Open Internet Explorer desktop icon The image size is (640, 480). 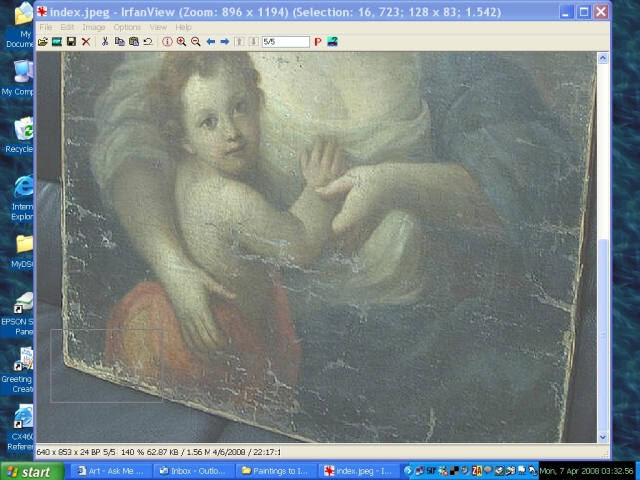[x=22, y=198]
